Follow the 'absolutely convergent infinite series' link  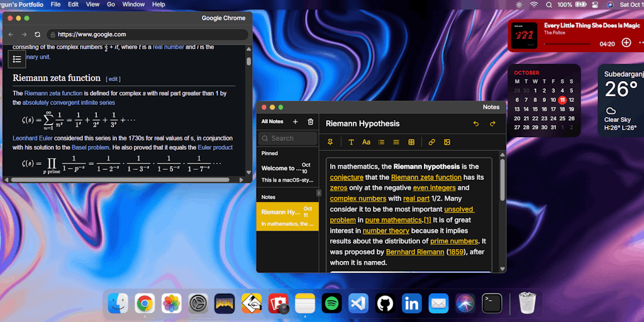point(69,103)
